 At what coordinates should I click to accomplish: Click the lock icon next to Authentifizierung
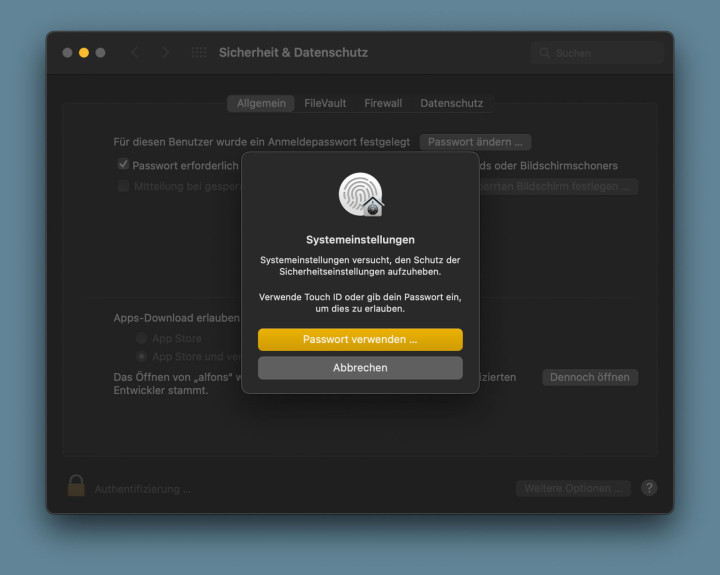(76, 486)
